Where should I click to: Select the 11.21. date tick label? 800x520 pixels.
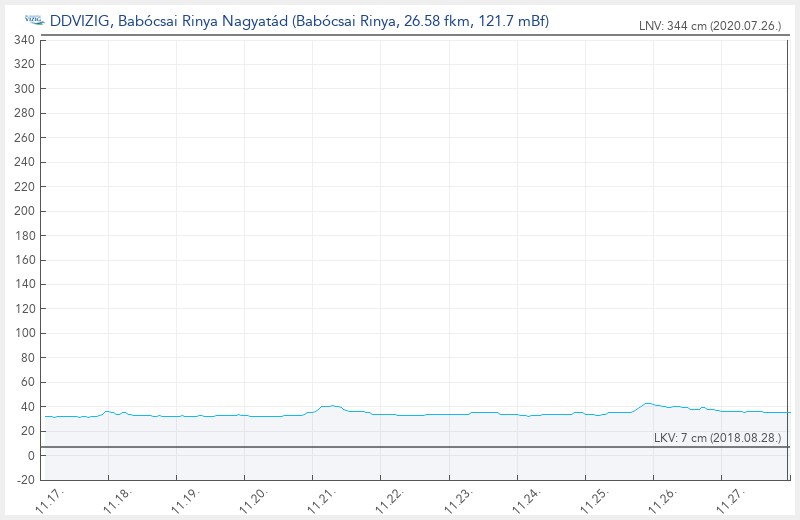point(323,500)
